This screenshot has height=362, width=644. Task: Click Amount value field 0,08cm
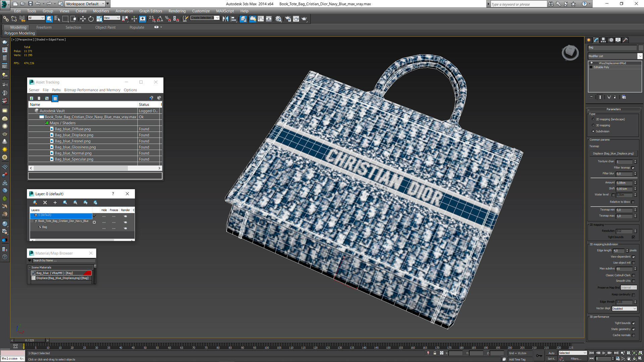click(624, 183)
